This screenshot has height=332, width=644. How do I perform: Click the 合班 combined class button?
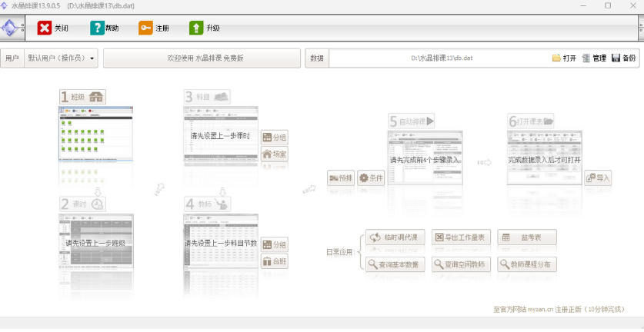click(x=275, y=261)
